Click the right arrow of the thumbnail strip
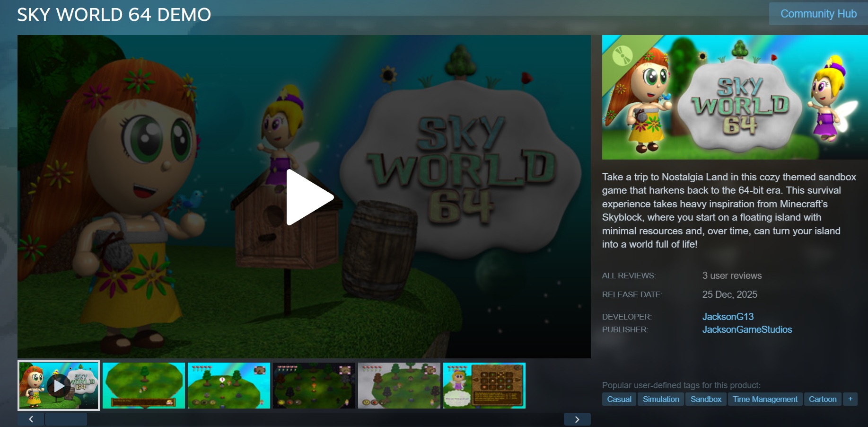Viewport: 868px width, 427px height. click(577, 419)
